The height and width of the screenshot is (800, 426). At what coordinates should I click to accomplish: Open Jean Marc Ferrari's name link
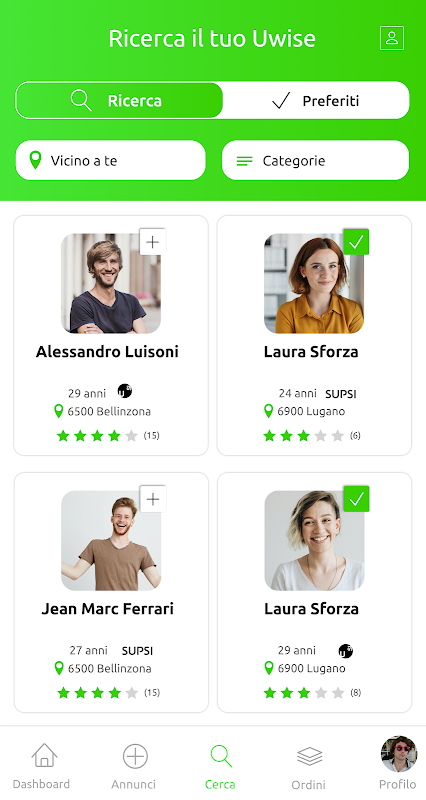pyautogui.click(x=108, y=609)
